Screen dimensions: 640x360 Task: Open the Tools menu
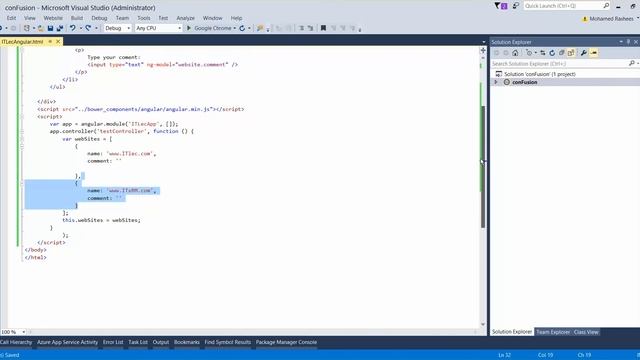point(144,18)
